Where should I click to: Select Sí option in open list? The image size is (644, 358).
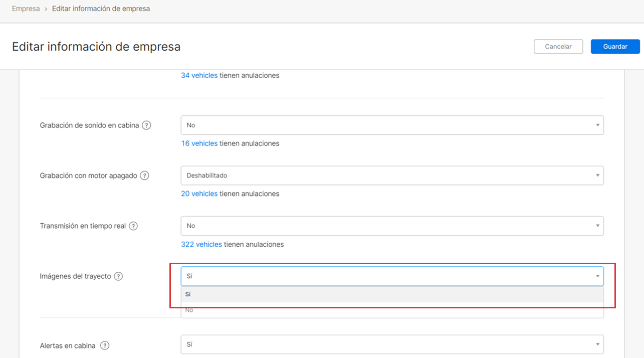[392, 294]
